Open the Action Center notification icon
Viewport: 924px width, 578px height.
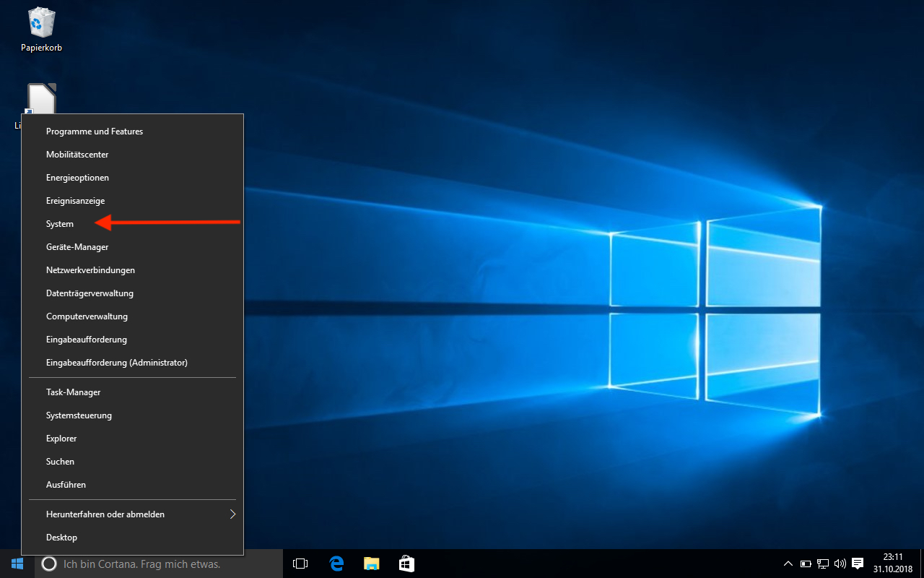(x=858, y=564)
